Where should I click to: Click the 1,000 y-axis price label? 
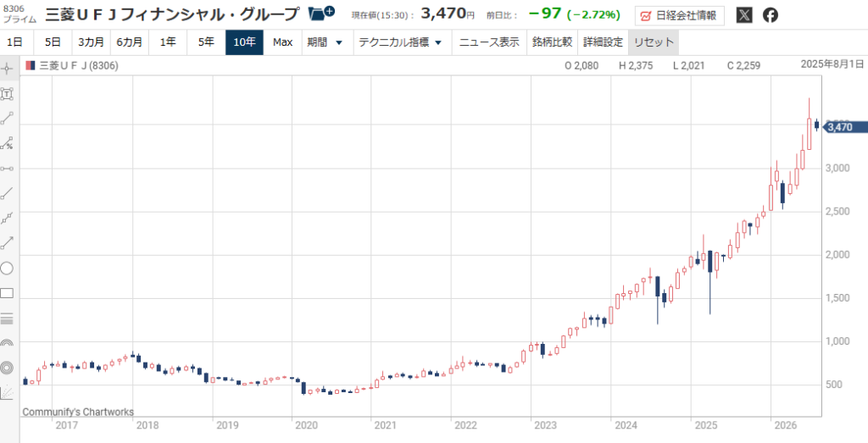tap(836, 341)
